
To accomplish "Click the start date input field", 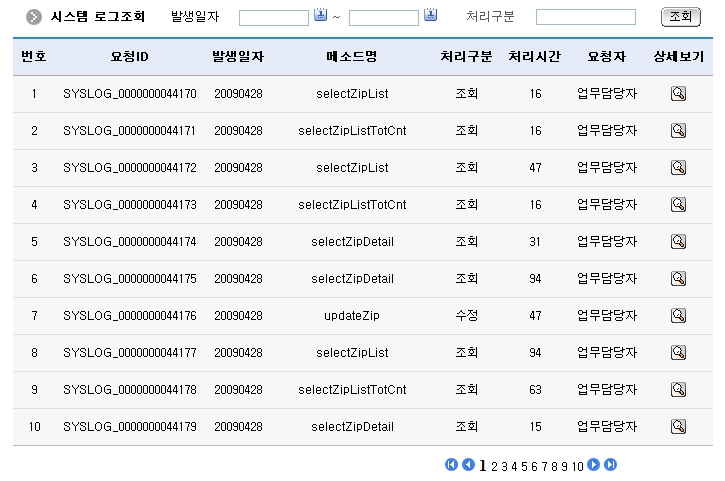I will (274, 17).
